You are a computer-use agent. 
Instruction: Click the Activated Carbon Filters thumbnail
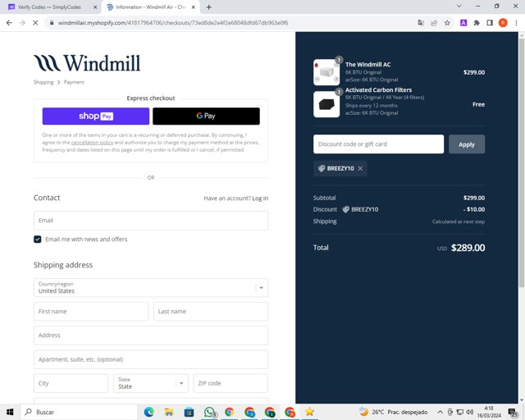(326, 104)
